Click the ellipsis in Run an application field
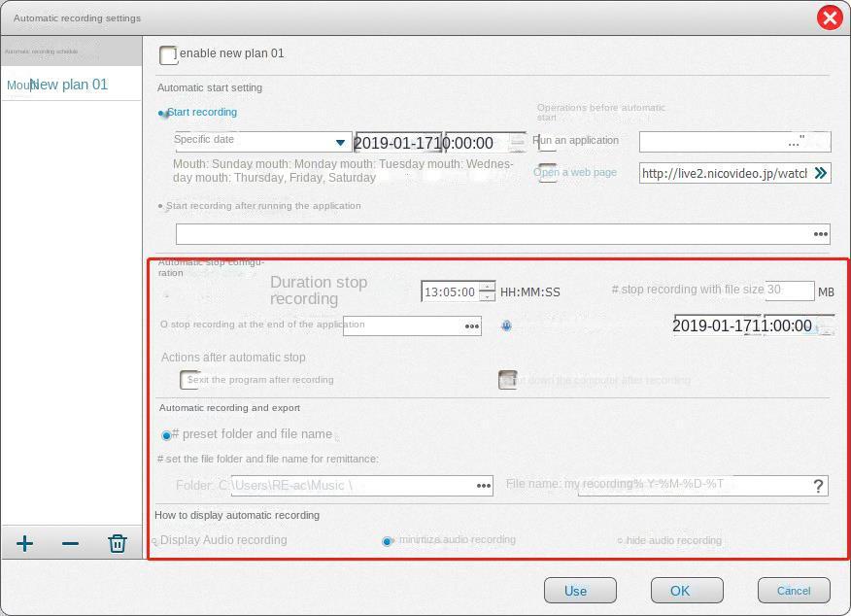 [797, 142]
